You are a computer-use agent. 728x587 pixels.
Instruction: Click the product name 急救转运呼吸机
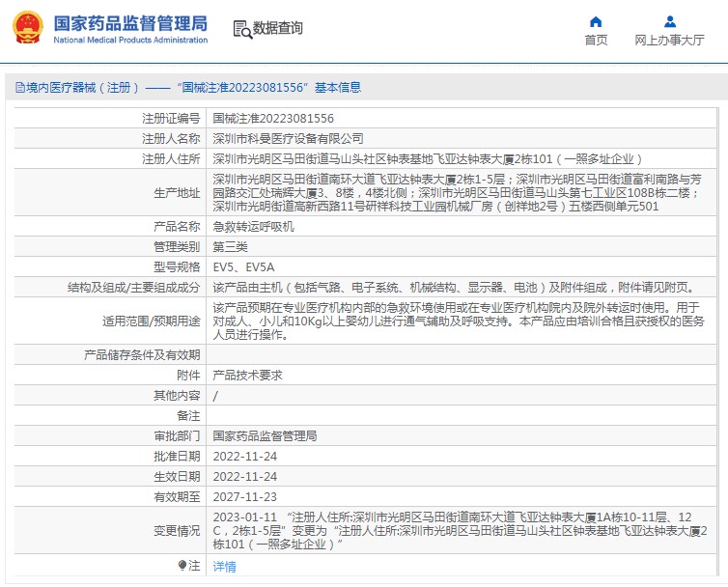(x=253, y=227)
